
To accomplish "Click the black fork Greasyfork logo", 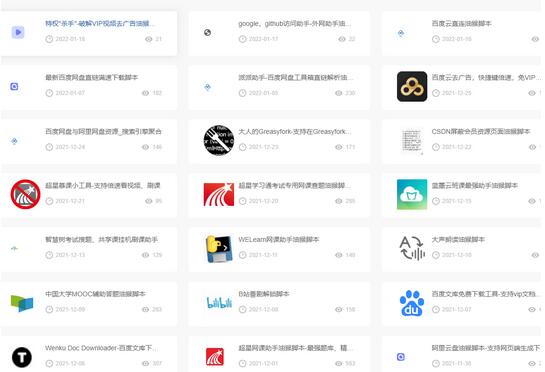I will pyautogui.click(x=219, y=140).
